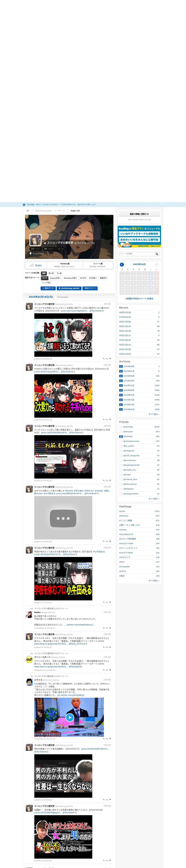Expand Archives with すべて表示
Screen dimensions: 186x868
coord(154,414)
